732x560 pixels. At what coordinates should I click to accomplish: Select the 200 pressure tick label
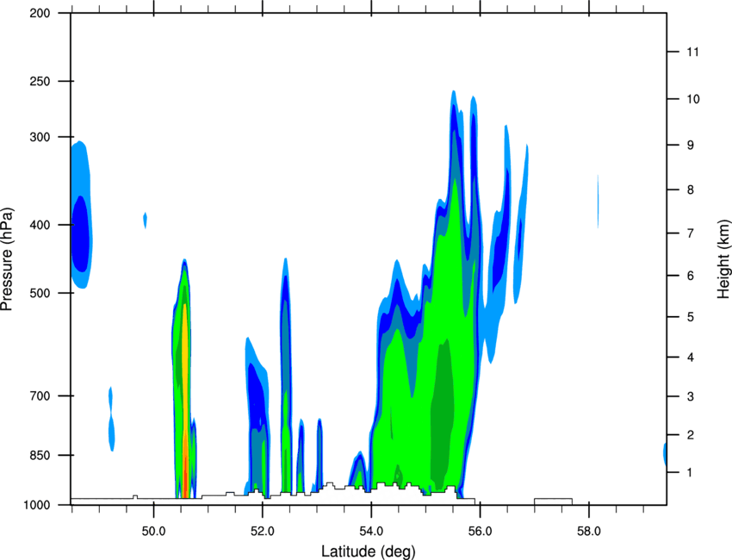click(40, 13)
